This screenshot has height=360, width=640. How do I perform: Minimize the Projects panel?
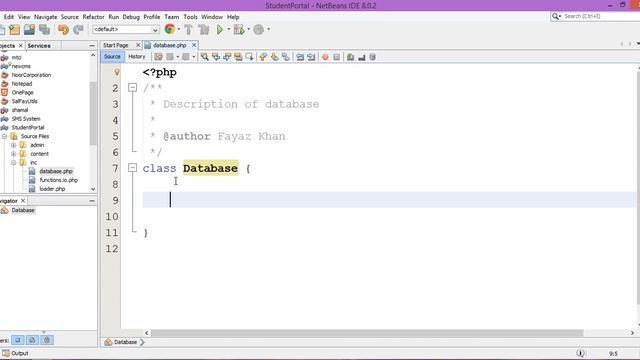click(x=92, y=46)
